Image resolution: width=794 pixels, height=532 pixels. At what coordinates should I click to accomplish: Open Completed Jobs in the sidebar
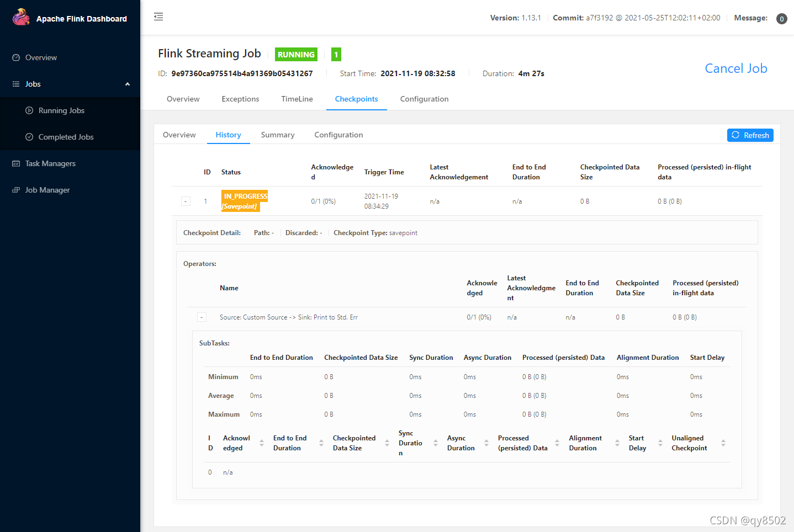pos(70,137)
